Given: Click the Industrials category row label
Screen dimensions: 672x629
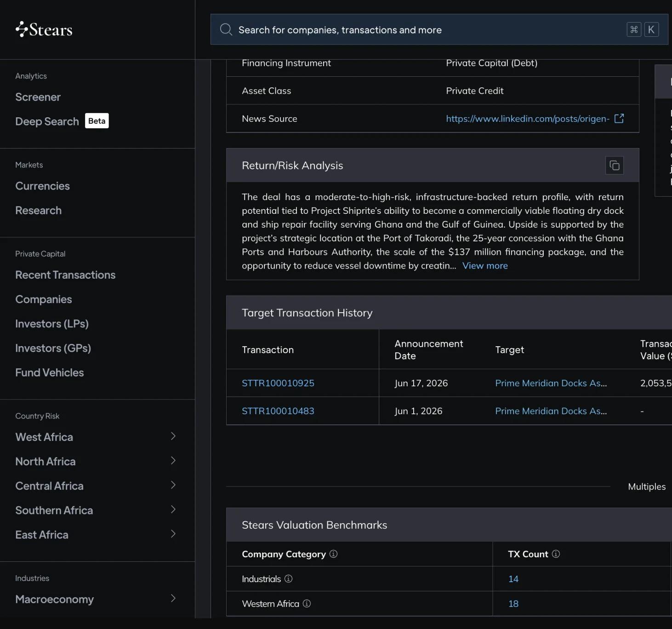Looking at the screenshot, I should coord(261,579).
